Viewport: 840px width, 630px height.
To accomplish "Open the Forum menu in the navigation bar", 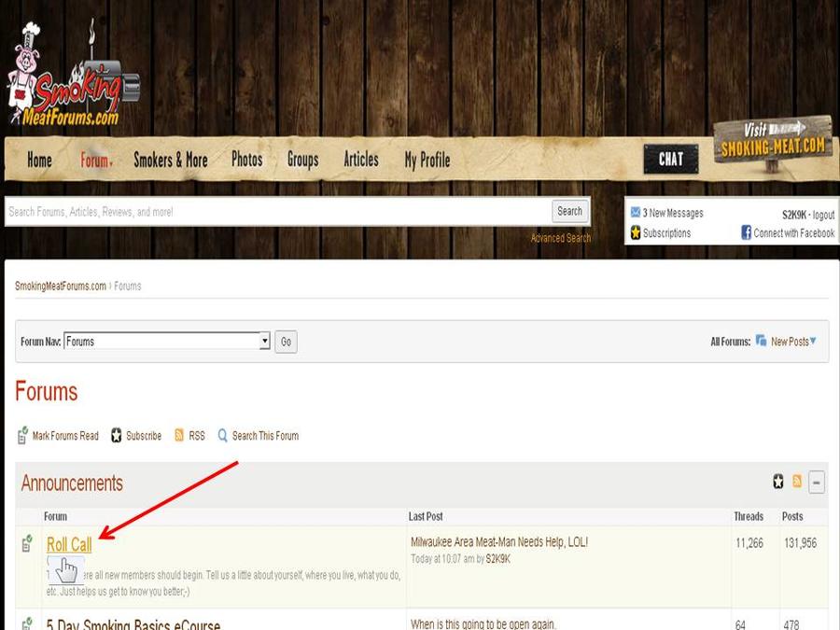I will coord(96,161).
